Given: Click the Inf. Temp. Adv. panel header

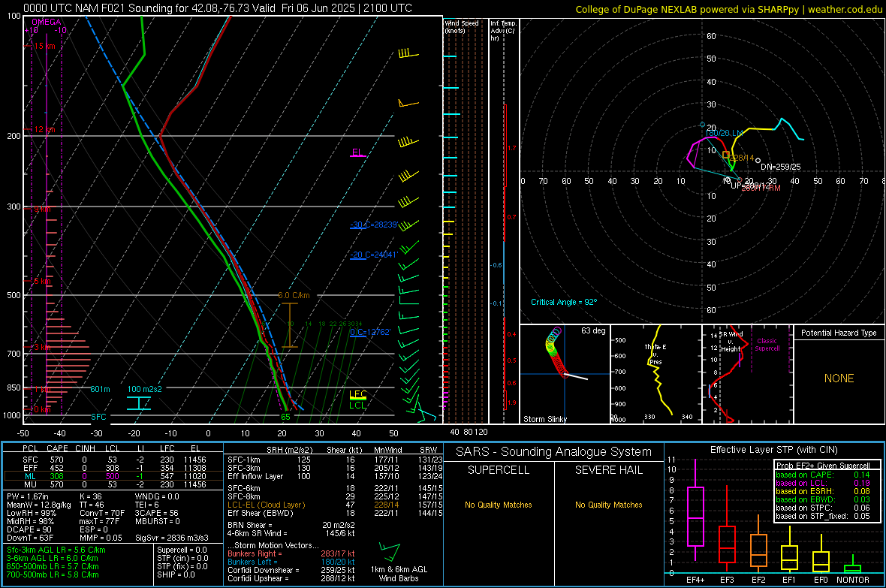Looking at the screenshot, I should coord(504,31).
